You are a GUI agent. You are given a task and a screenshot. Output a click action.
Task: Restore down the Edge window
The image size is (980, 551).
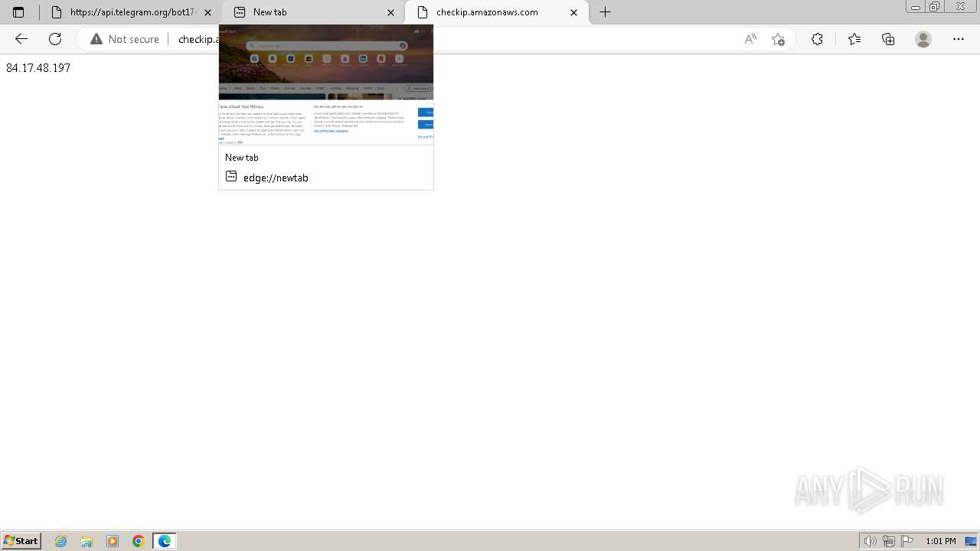tap(935, 7)
